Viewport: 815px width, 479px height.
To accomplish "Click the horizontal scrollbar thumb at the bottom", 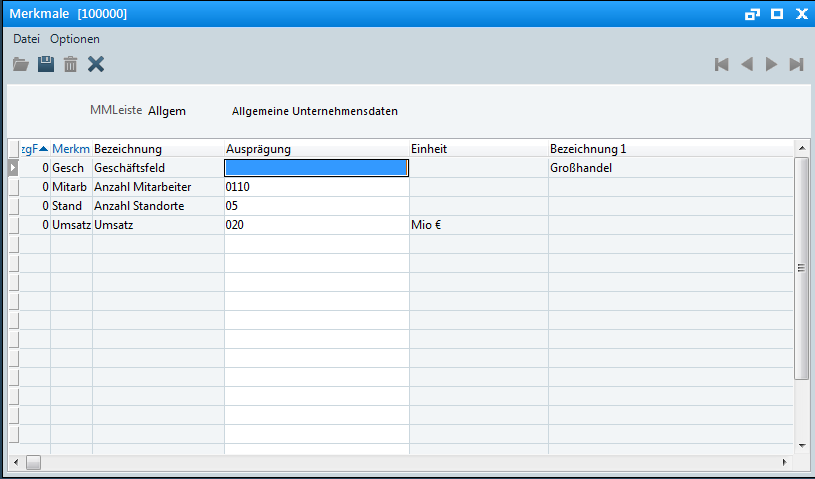I will [33, 462].
